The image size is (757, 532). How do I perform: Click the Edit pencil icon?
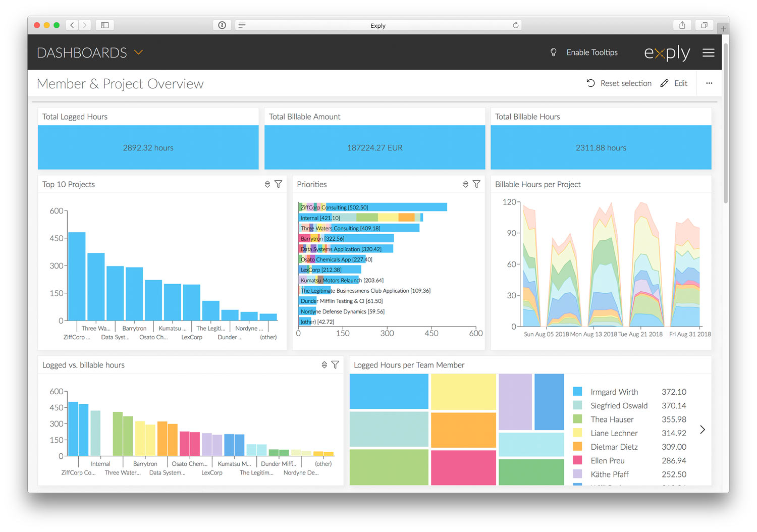coord(664,83)
